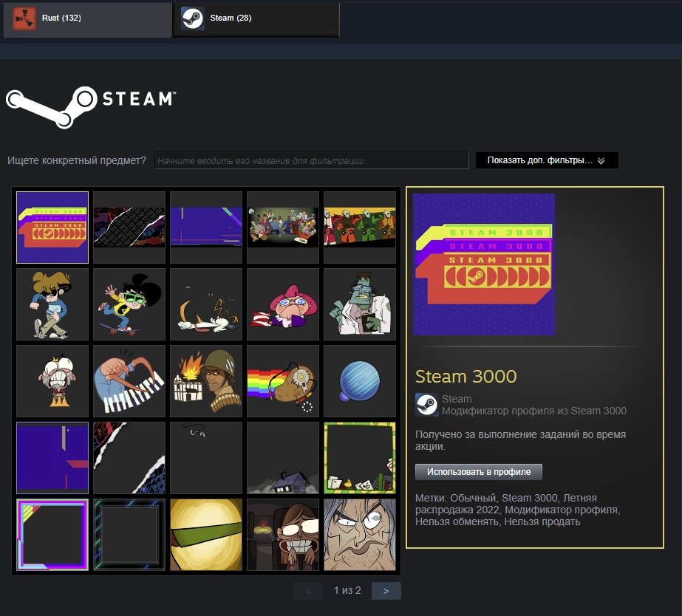
Task: Click the large Steam 3000 preview image
Action: click(x=484, y=264)
